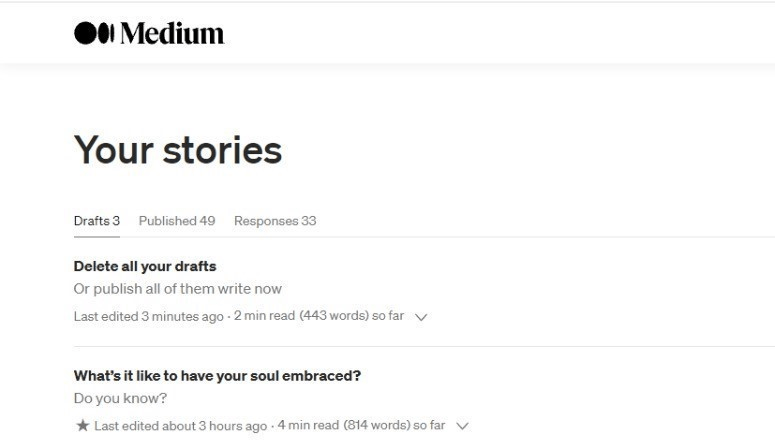
Task: Select the Responses 33 tab
Action: click(275, 221)
